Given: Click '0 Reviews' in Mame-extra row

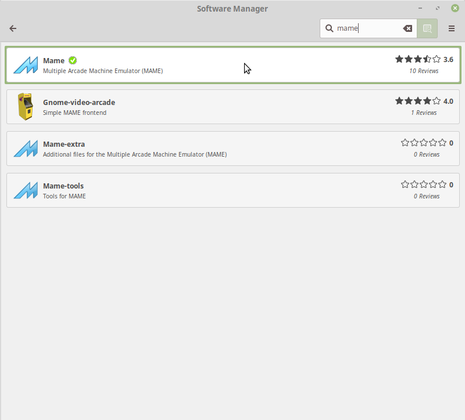Looking at the screenshot, I should pyautogui.click(x=427, y=154).
